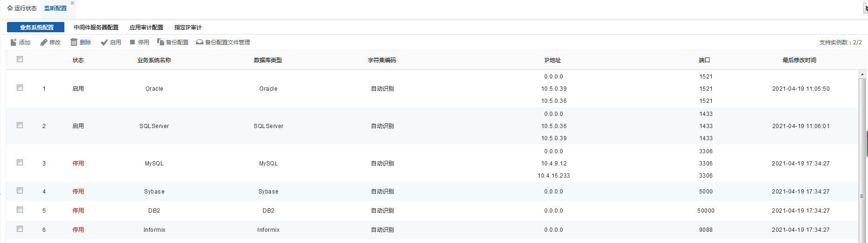
Task: Click the 停用 status of Sybase row
Action: click(x=78, y=192)
